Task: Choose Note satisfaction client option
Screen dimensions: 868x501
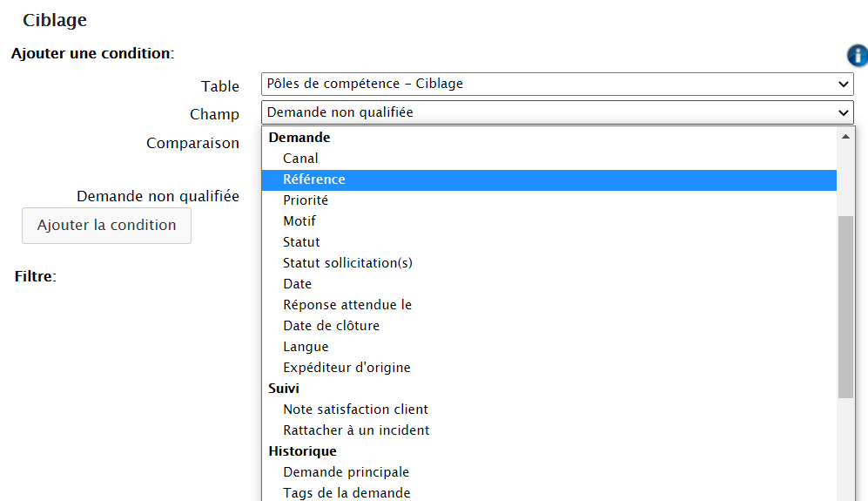Action: pos(355,410)
